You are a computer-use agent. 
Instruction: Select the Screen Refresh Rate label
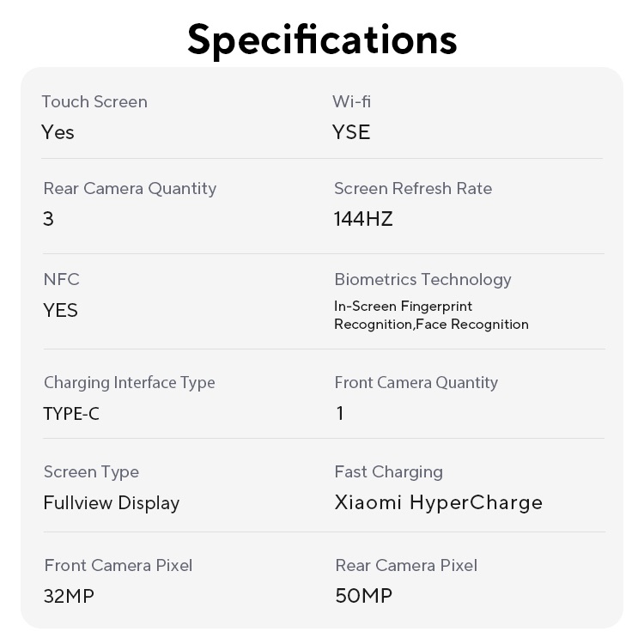tap(413, 188)
